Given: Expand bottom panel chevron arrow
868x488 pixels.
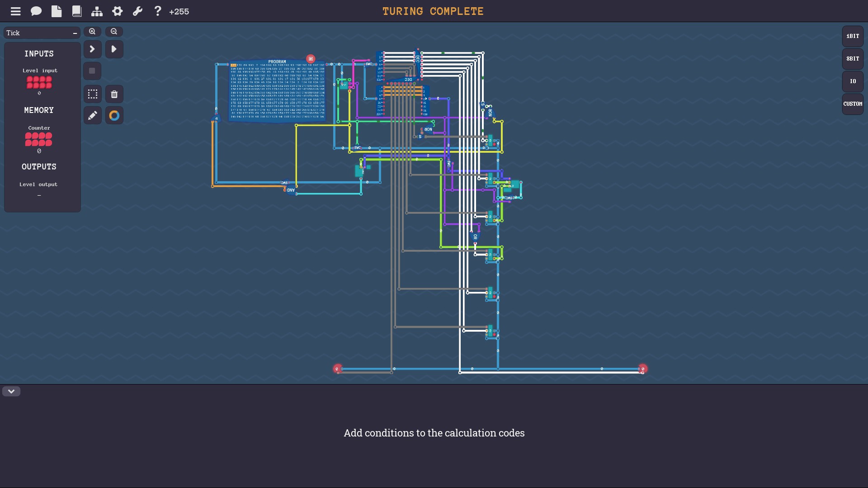Looking at the screenshot, I should [11, 391].
